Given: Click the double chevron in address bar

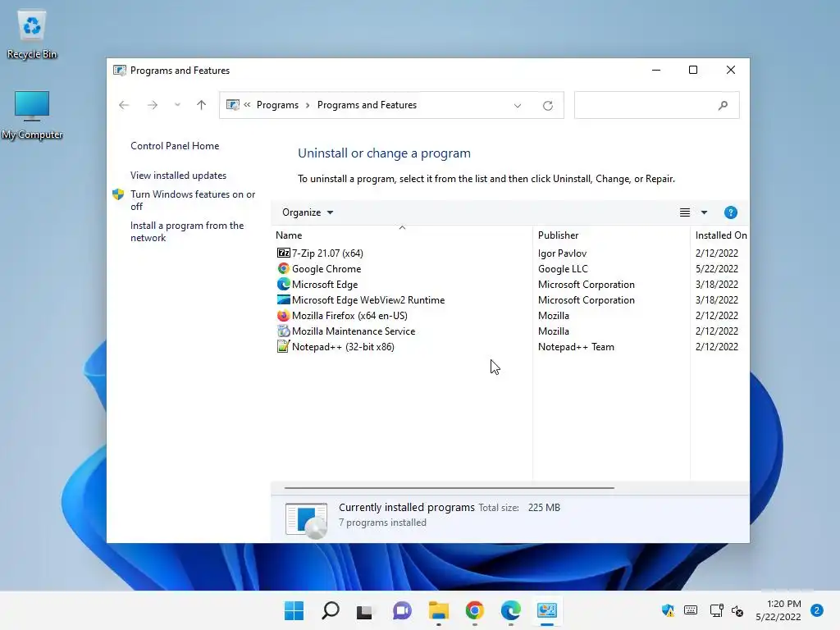Looking at the screenshot, I should click(x=247, y=105).
